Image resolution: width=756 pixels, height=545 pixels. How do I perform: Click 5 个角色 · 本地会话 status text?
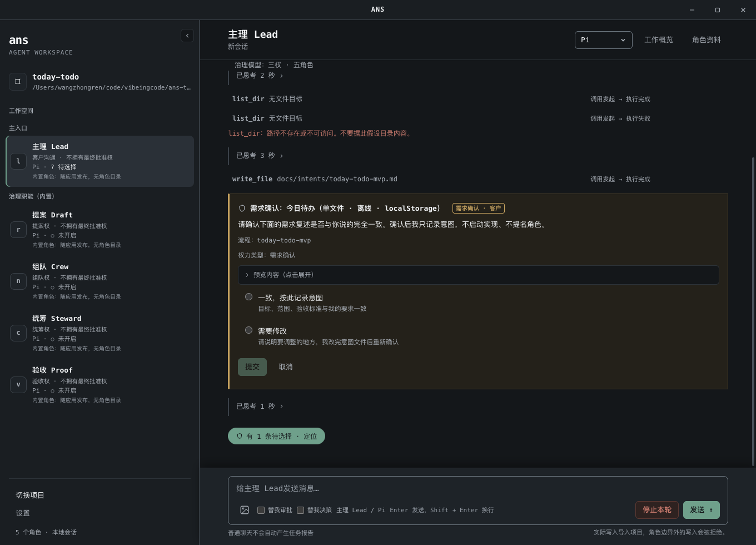[46, 532]
